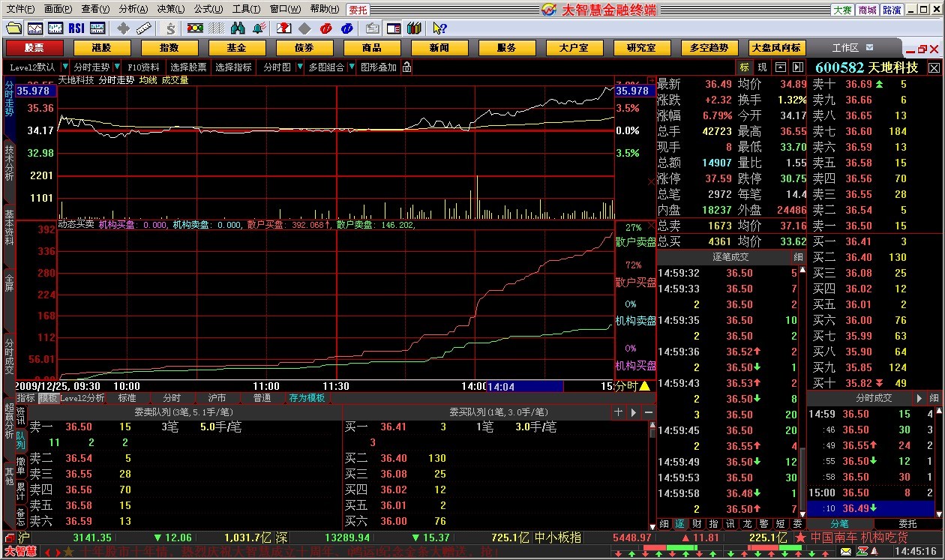Click the plus icon in 委买队列 header
Screen dimensions: 945x560
pos(619,412)
